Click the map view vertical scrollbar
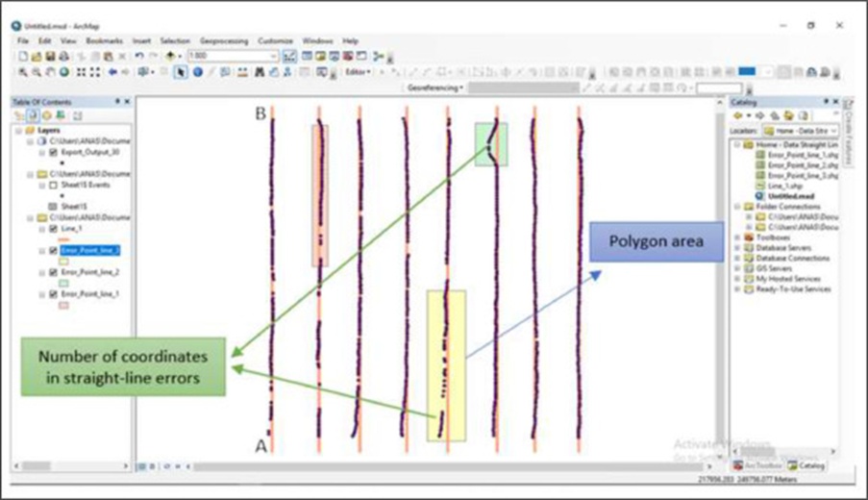This screenshot has height=500, width=868. click(x=720, y=277)
